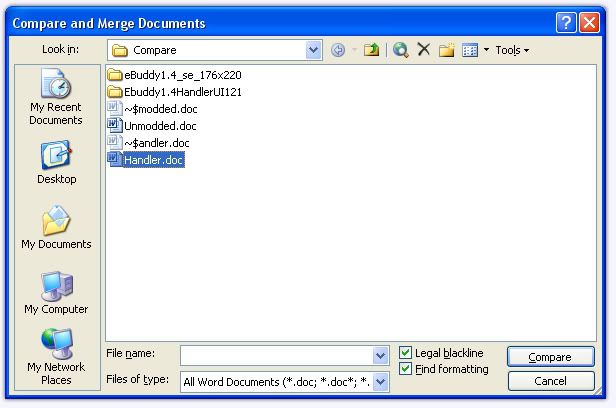Open the Views dropdown arrow
616x408 pixels.
486,50
